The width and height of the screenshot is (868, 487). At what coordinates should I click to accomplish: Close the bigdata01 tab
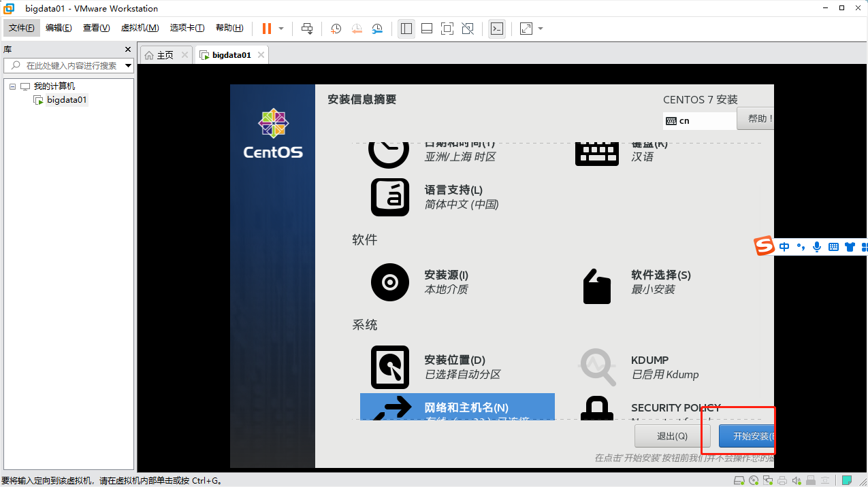(261, 55)
